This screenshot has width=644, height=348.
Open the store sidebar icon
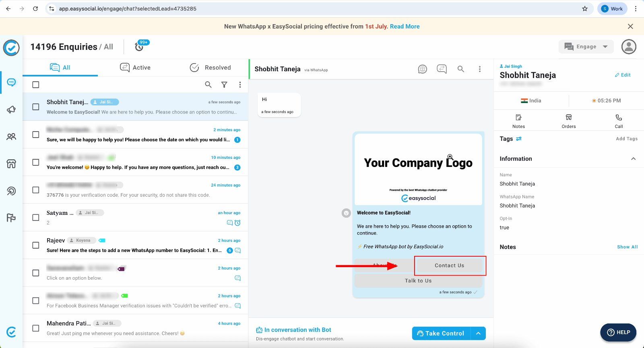click(11, 164)
